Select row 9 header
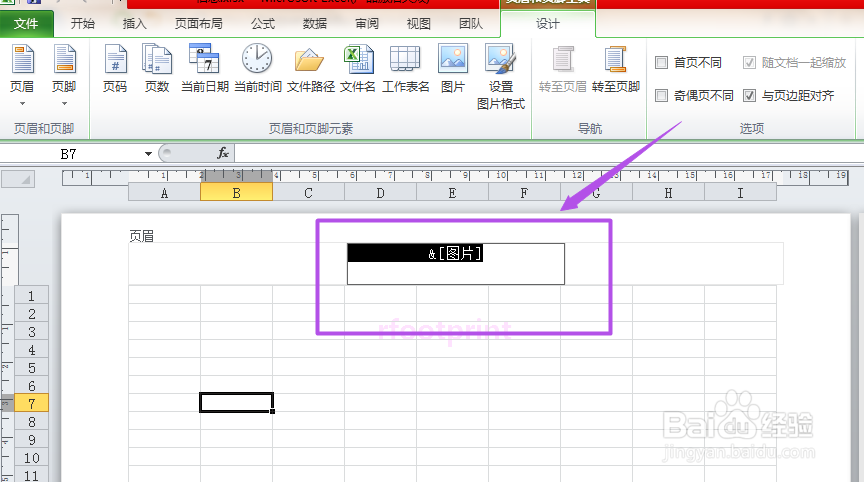This screenshot has height=482, width=864. 31,440
